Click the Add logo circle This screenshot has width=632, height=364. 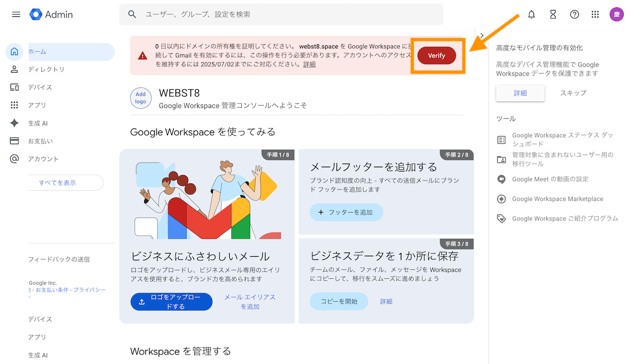click(141, 98)
